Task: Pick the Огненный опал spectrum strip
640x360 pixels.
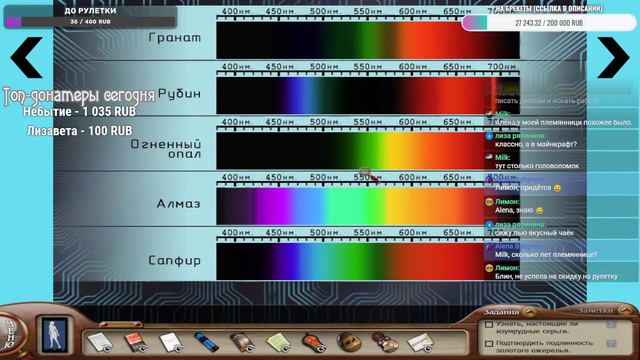Action: coord(368,151)
